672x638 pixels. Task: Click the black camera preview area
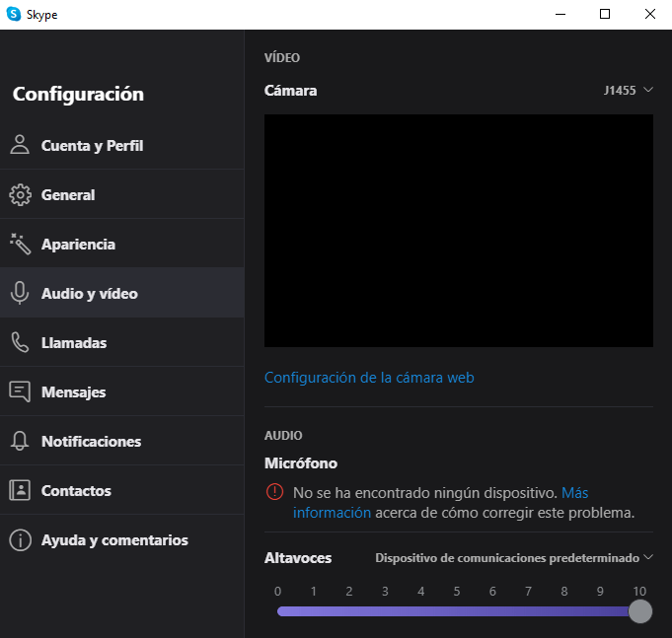[459, 231]
